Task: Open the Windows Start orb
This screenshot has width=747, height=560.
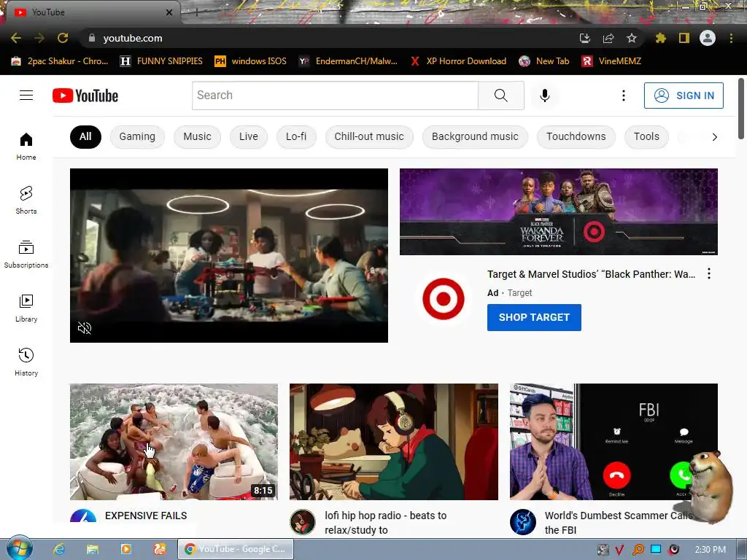Action: (19, 548)
